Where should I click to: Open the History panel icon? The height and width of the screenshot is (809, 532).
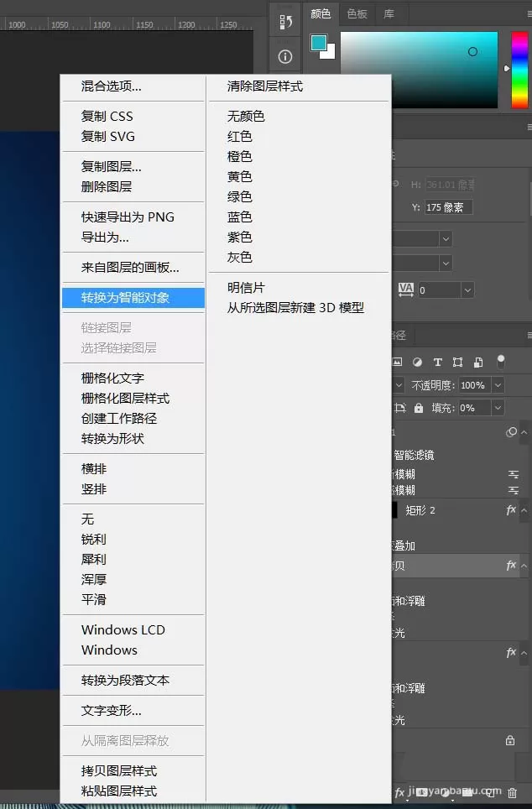click(x=285, y=22)
